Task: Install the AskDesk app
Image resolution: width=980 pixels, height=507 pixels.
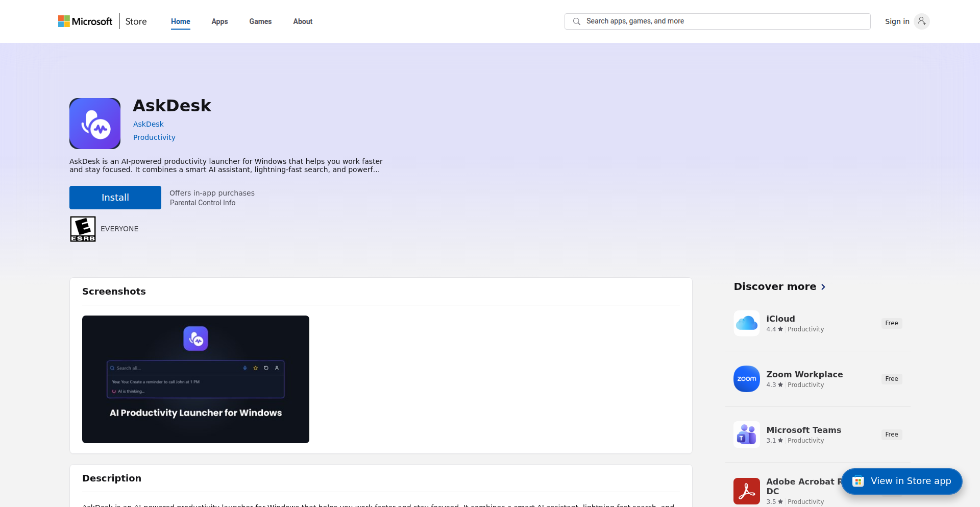Action: [115, 198]
